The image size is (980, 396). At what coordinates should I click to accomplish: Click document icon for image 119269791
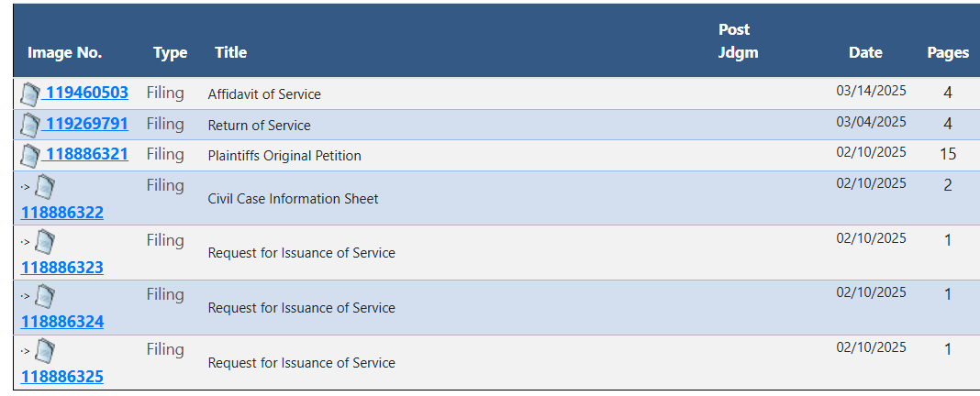(30, 125)
